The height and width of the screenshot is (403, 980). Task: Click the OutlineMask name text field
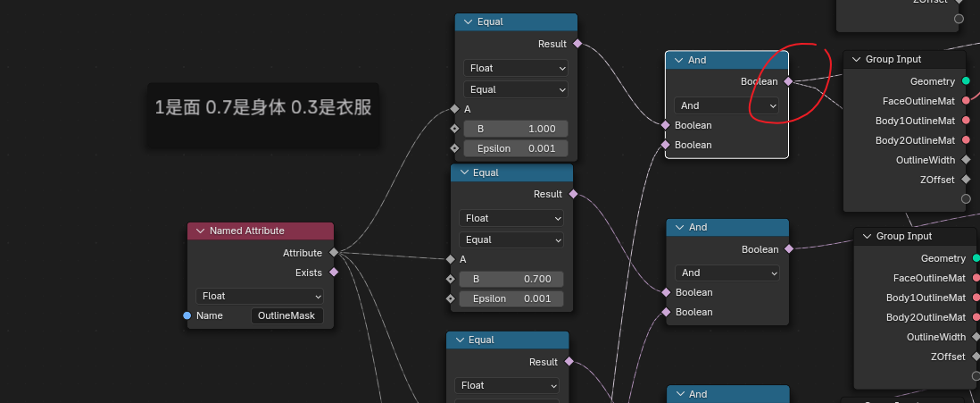(287, 315)
